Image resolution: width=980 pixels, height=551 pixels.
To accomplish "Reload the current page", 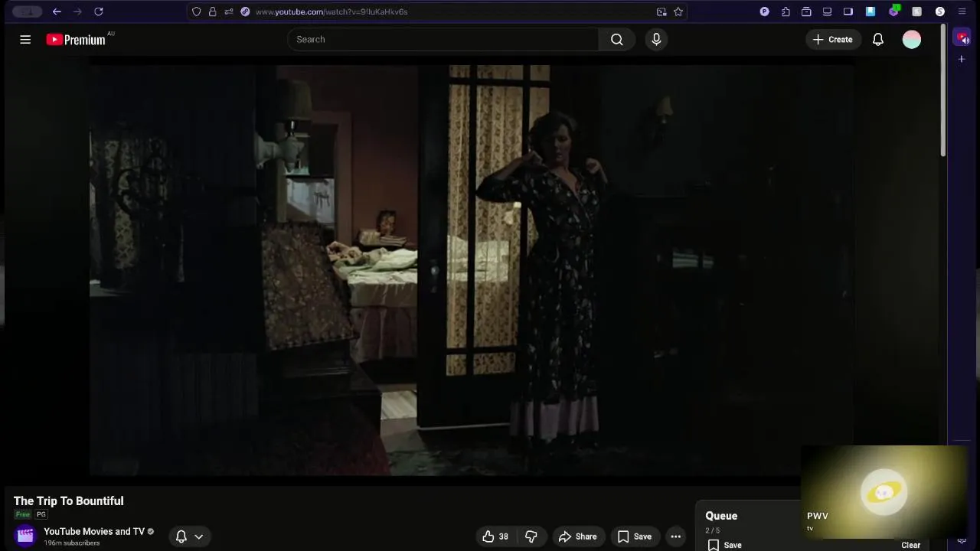I will (x=99, y=11).
